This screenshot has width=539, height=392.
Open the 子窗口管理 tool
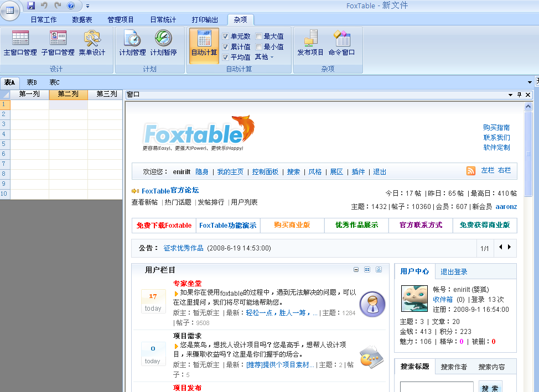click(x=58, y=43)
